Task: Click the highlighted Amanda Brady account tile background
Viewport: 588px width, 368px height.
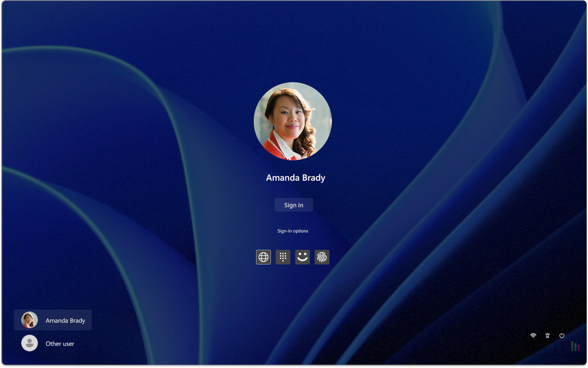Action: point(88,314)
